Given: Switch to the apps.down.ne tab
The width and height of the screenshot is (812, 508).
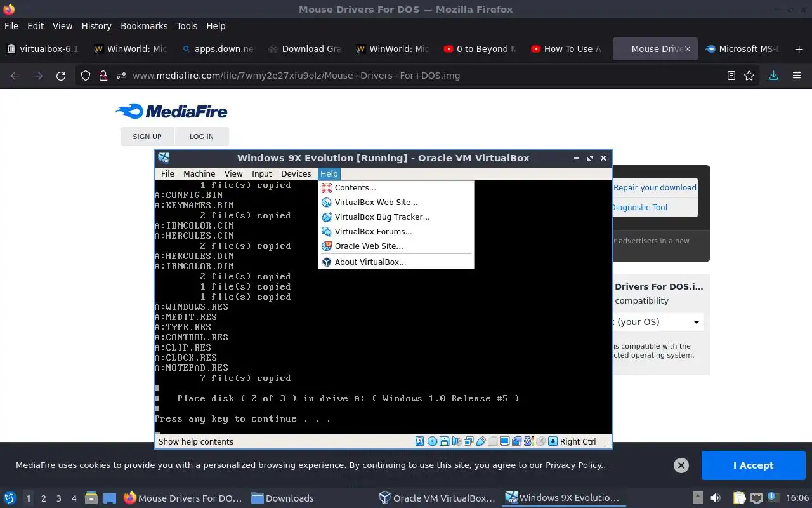Looking at the screenshot, I should tap(218, 49).
